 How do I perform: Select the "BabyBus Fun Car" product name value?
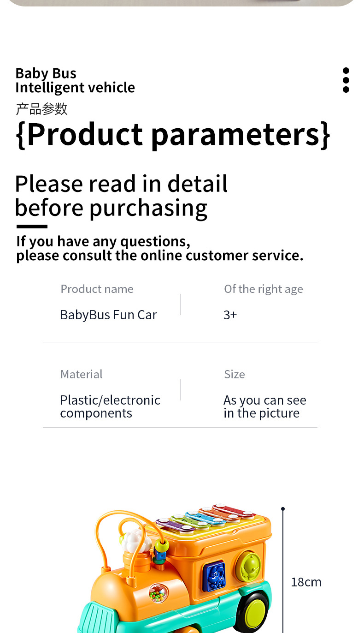[x=108, y=315]
